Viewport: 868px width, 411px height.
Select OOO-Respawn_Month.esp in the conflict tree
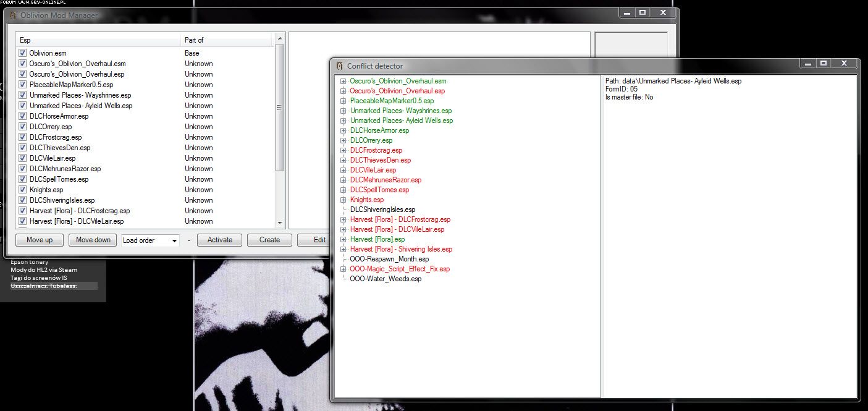tap(389, 259)
